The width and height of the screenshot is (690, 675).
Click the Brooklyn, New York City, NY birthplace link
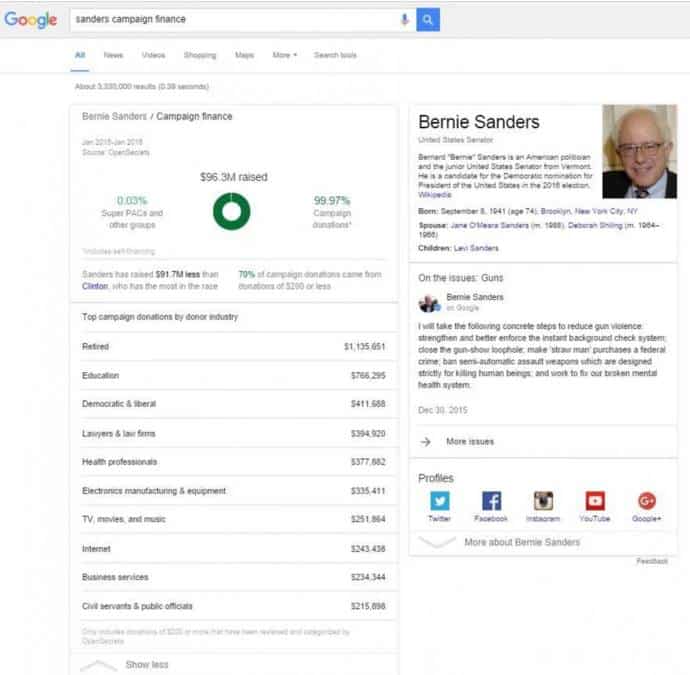tap(589, 211)
